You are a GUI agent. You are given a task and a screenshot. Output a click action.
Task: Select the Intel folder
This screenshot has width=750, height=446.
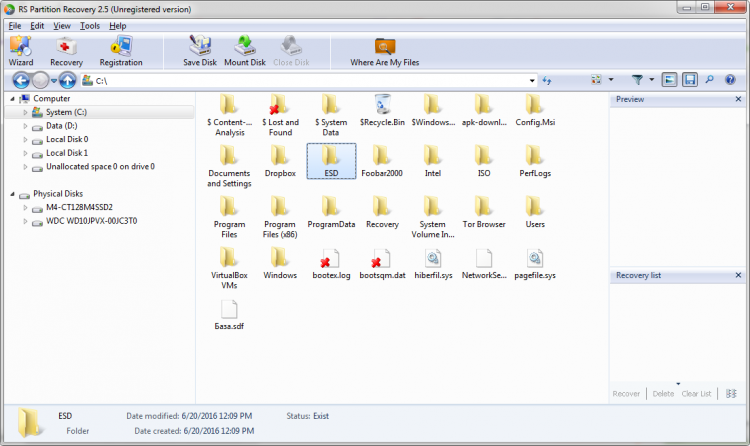pyautogui.click(x=433, y=162)
